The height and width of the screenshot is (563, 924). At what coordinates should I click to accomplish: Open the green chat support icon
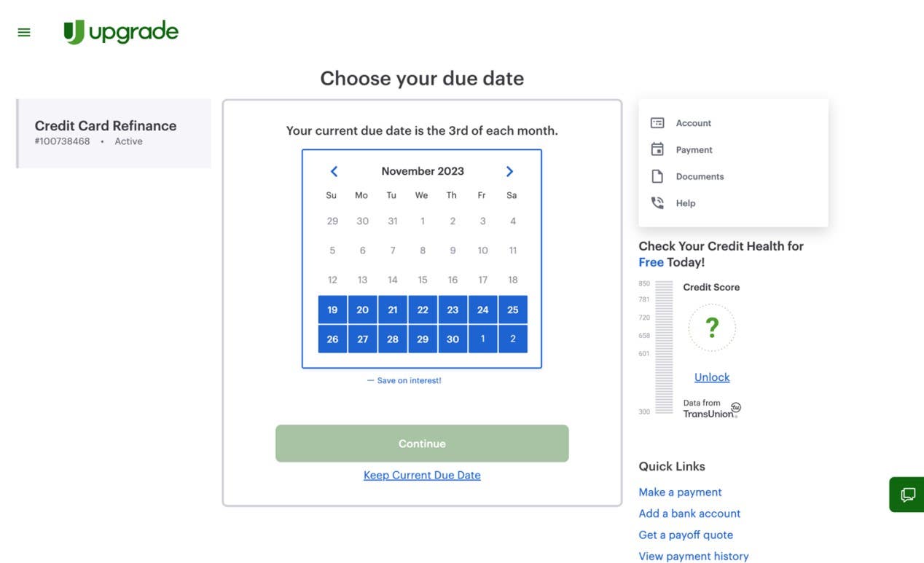[x=907, y=495]
